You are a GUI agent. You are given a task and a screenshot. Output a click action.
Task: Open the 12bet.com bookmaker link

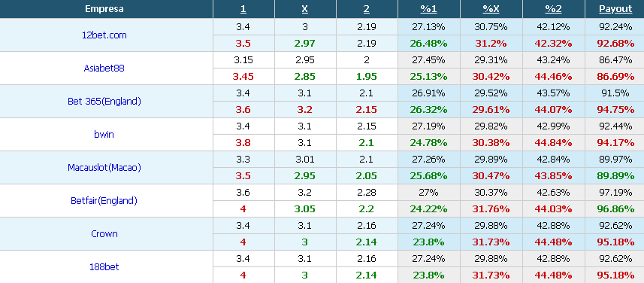click(104, 35)
